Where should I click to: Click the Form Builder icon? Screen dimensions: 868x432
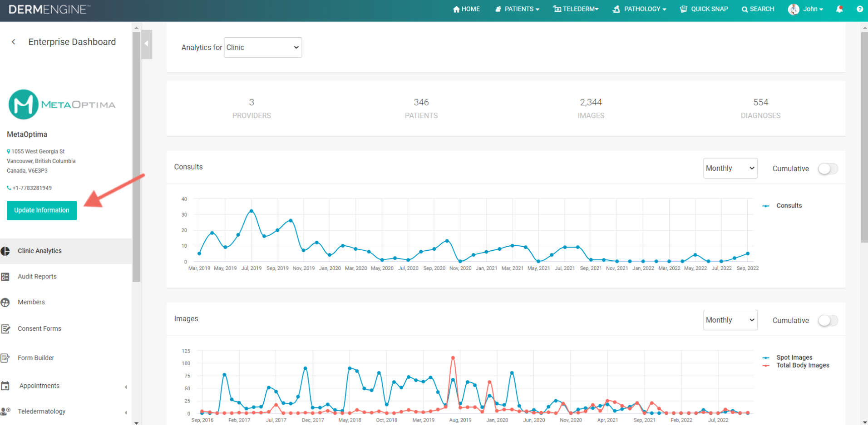(5, 358)
